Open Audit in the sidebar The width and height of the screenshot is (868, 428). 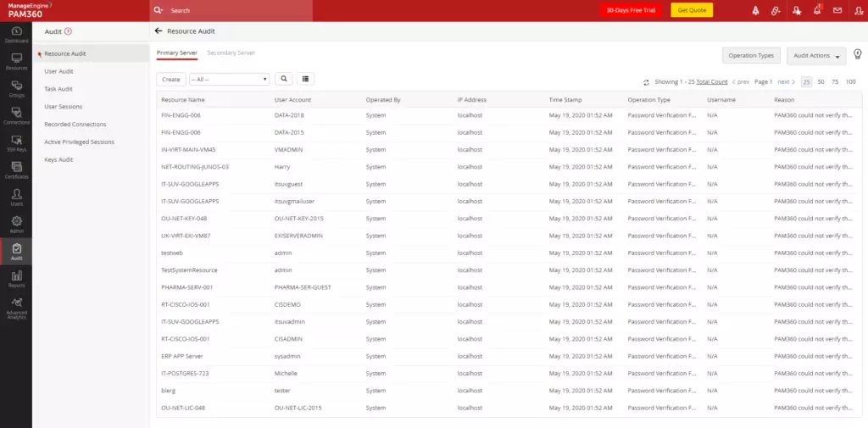16,252
